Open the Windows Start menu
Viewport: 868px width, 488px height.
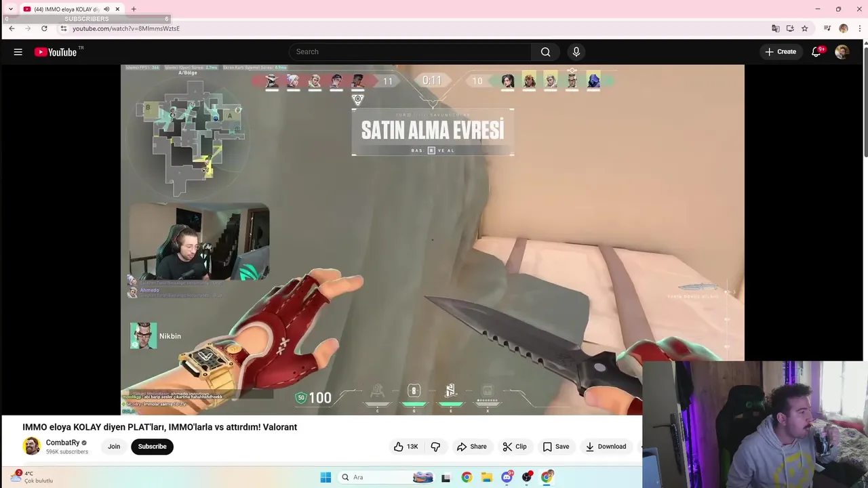tap(325, 477)
